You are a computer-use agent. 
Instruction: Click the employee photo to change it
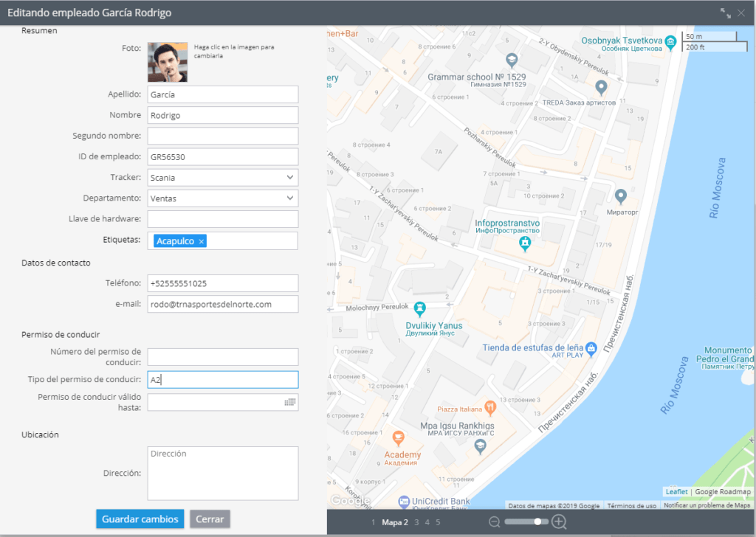168,62
